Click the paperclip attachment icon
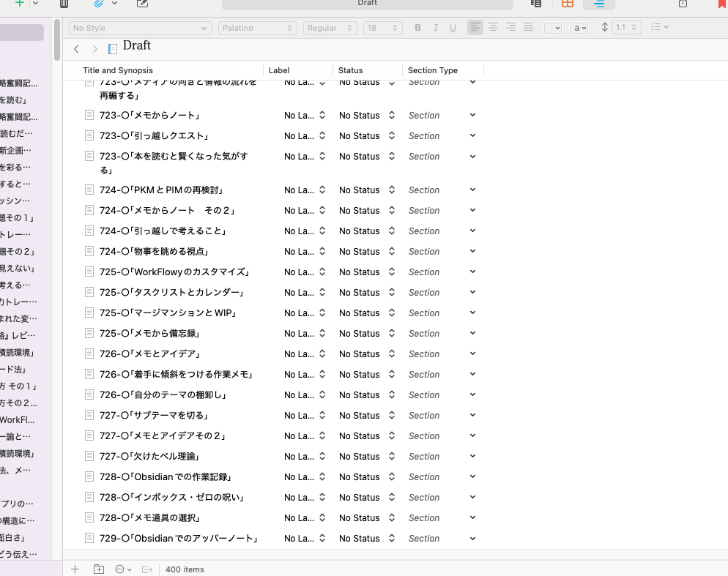728x576 pixels. (x=98, y=4)
